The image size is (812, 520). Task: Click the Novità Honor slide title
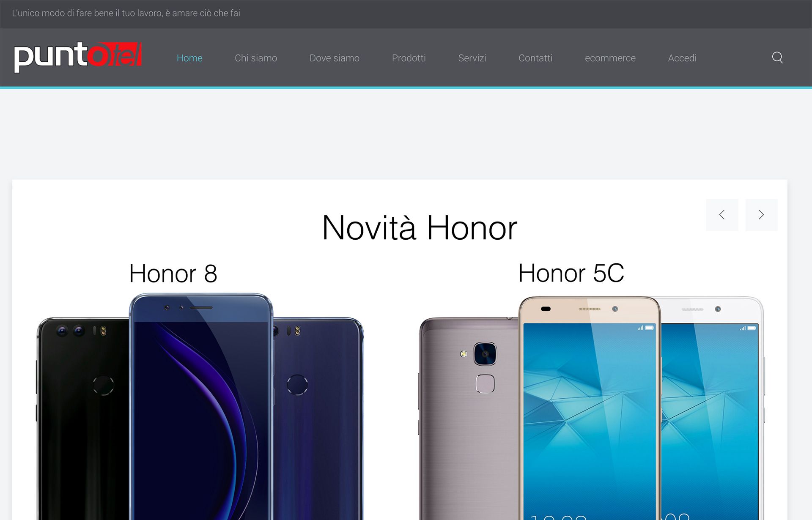tap(420, 227)
